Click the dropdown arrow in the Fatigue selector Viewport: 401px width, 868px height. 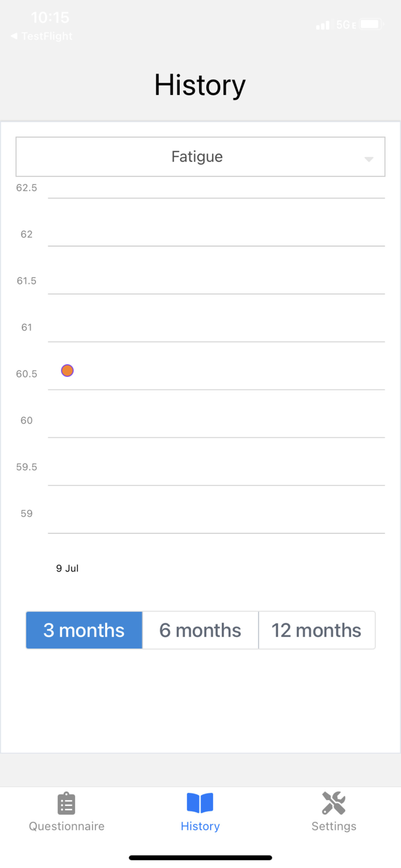369,159
